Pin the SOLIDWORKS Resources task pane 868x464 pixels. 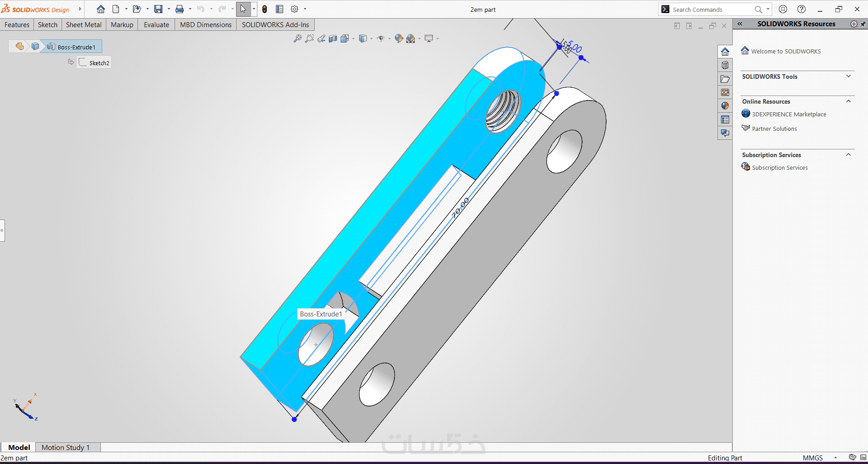[x=863, y=24]
